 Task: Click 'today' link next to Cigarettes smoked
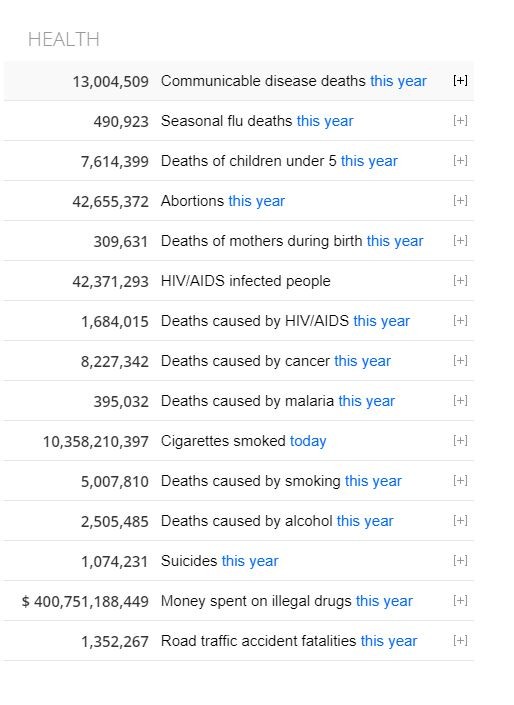[x=308, y=441]
